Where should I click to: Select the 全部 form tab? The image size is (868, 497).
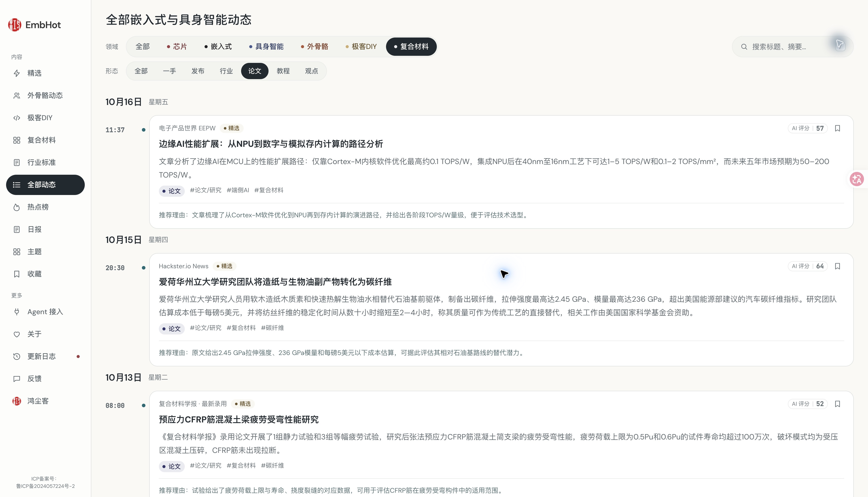[x=141, y=71]
